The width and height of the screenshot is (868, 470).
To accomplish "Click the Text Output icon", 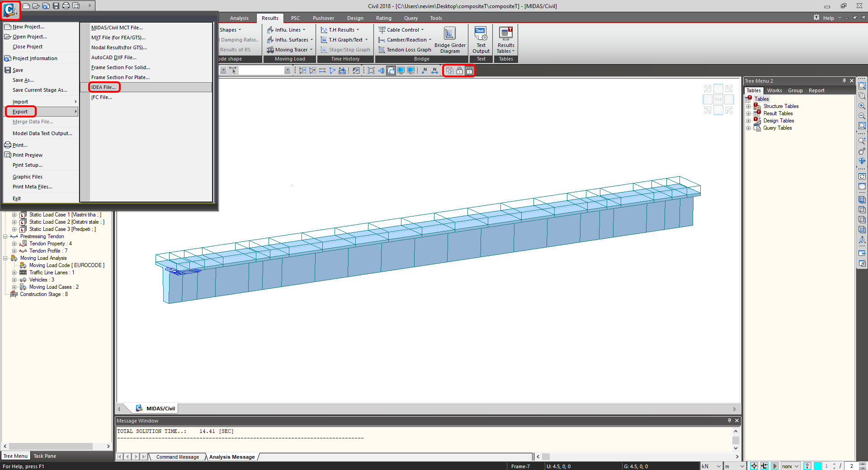I will point(480,40).
